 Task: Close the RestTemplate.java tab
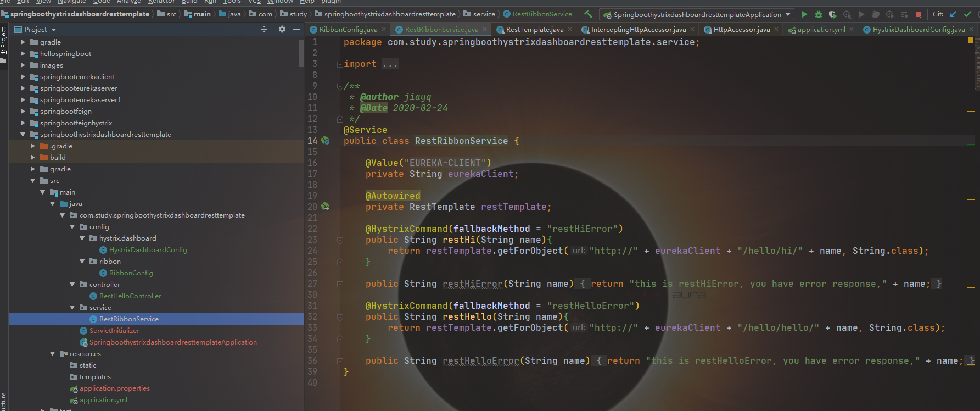pyautogui.click(x=570, y=30)
